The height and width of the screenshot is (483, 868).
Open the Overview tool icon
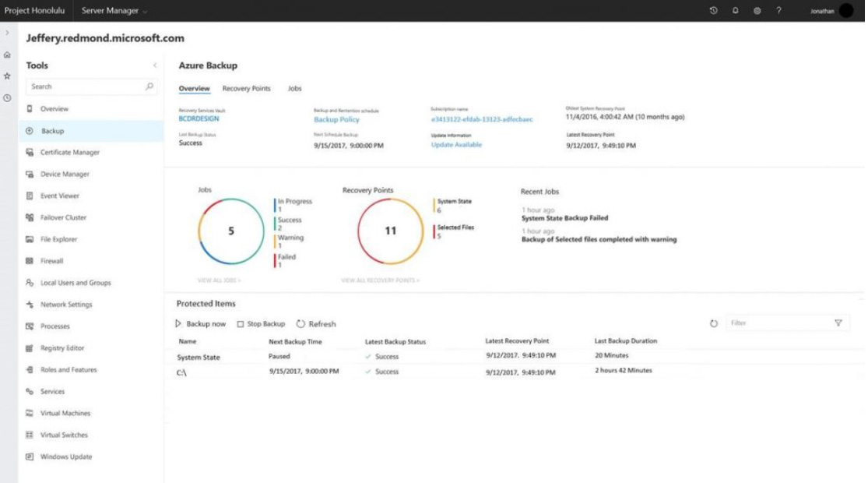[x=30, y=108]
